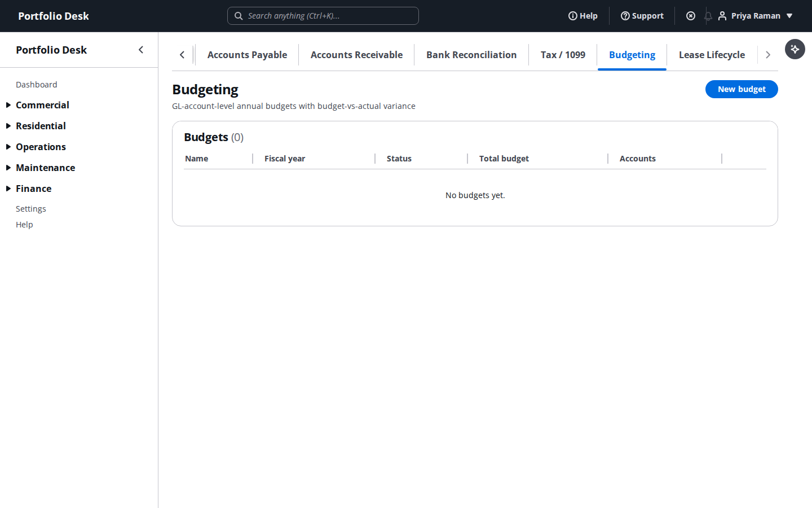The image size is (812, 508).
Task: Switch to the Accounts Receivable tab
Action: [x=356, y=55]
